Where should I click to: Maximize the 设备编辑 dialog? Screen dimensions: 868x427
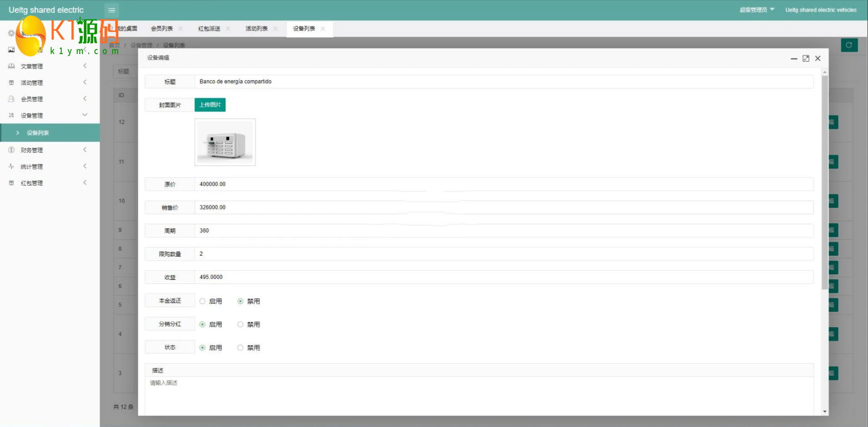806,59
